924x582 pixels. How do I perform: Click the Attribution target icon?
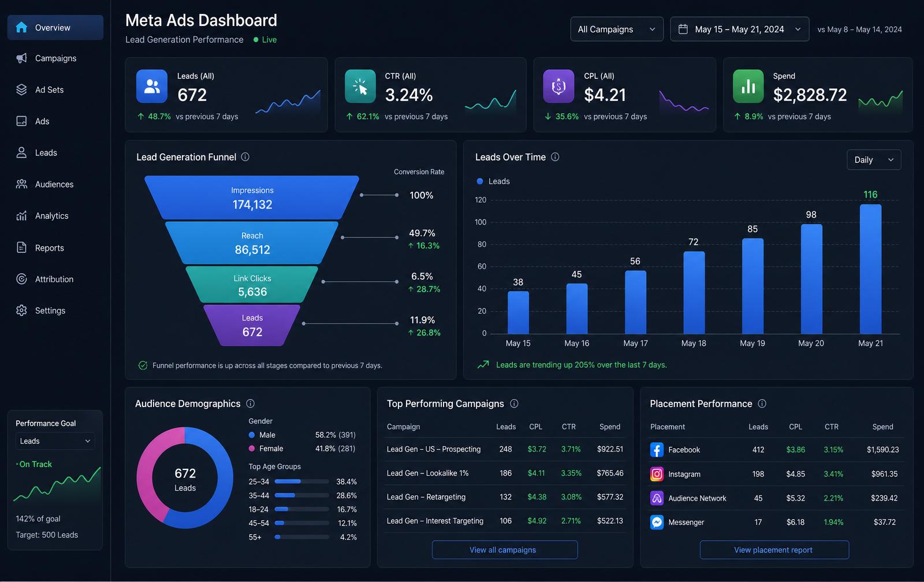coord(21,279)
